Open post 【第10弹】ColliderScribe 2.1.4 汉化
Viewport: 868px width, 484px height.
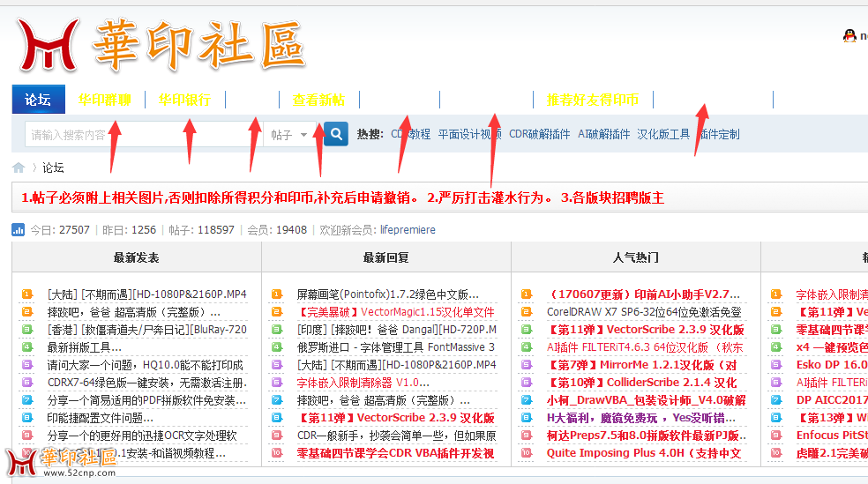point(642,383)
